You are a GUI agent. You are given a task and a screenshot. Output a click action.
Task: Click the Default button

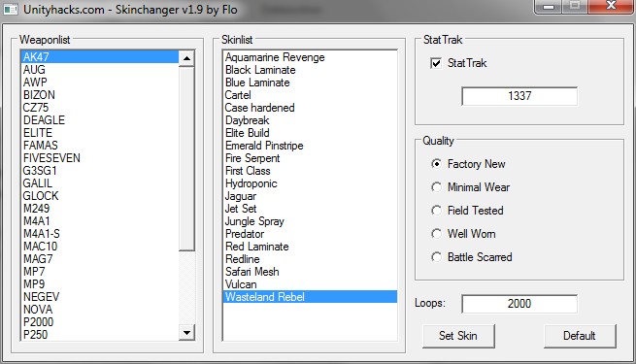point(580,336)
